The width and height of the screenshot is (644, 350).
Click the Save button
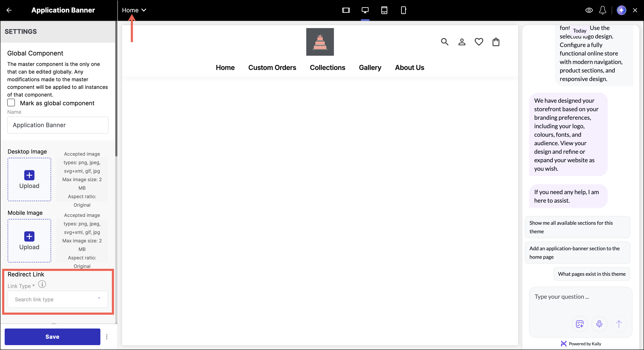(x=53, y=337)
